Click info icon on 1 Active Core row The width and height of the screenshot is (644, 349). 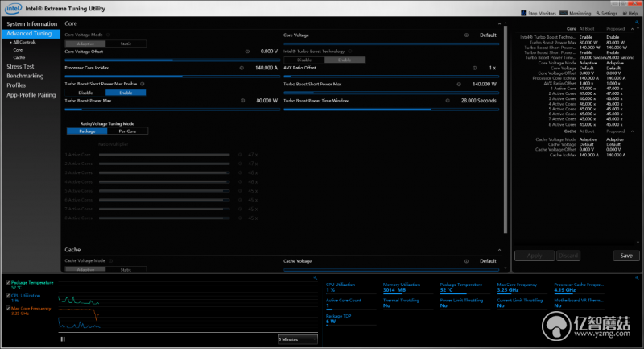(240, 155)
